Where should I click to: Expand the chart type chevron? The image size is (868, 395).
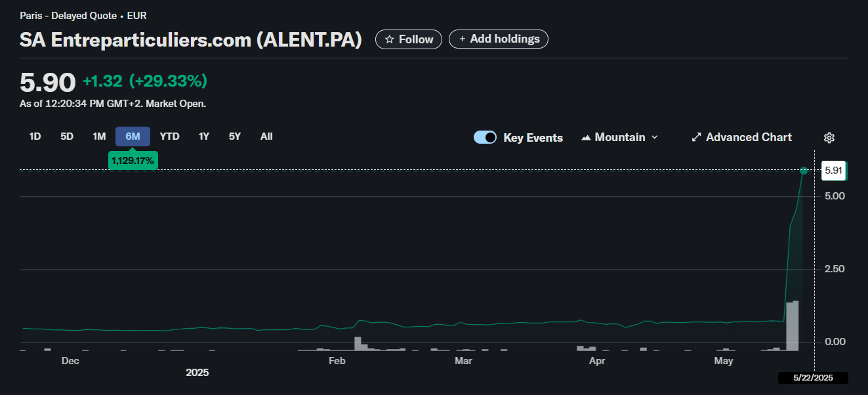coord(654,137)
